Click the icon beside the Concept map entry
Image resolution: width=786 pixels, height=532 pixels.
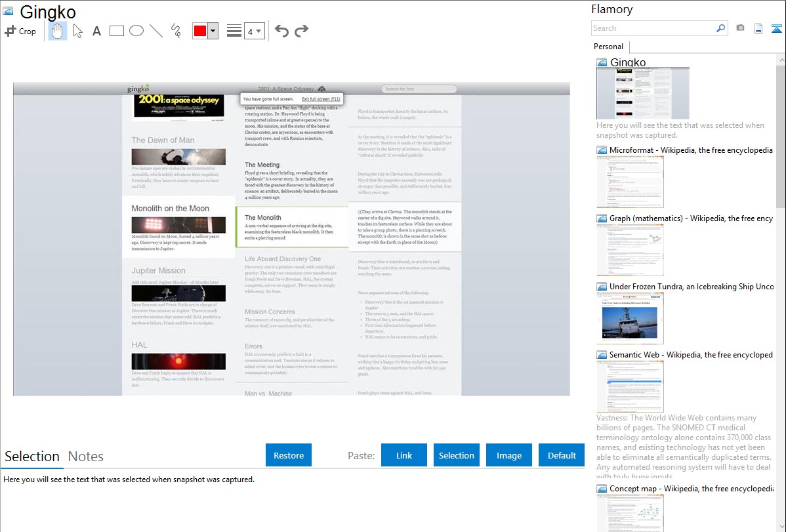click(x=602, y=489)
